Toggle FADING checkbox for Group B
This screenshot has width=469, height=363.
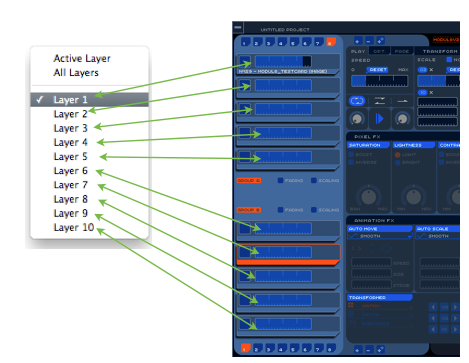280,210
